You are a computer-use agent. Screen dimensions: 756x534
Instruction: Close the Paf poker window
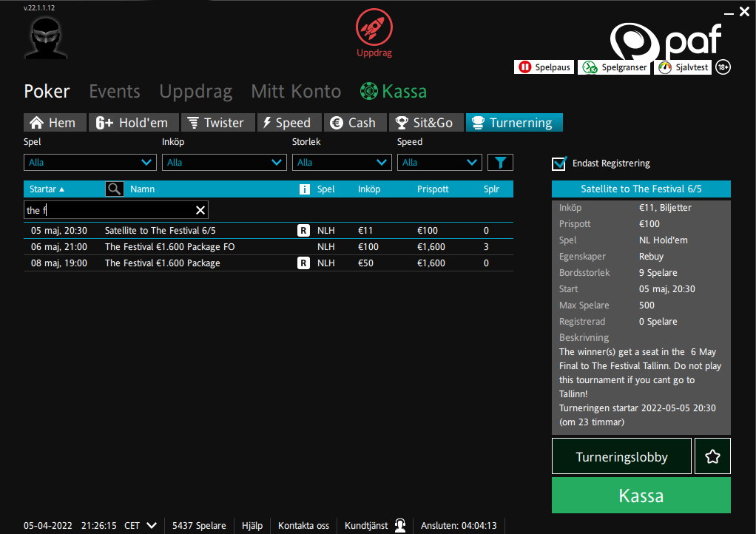pyautogui.click(x=744, y=12)
